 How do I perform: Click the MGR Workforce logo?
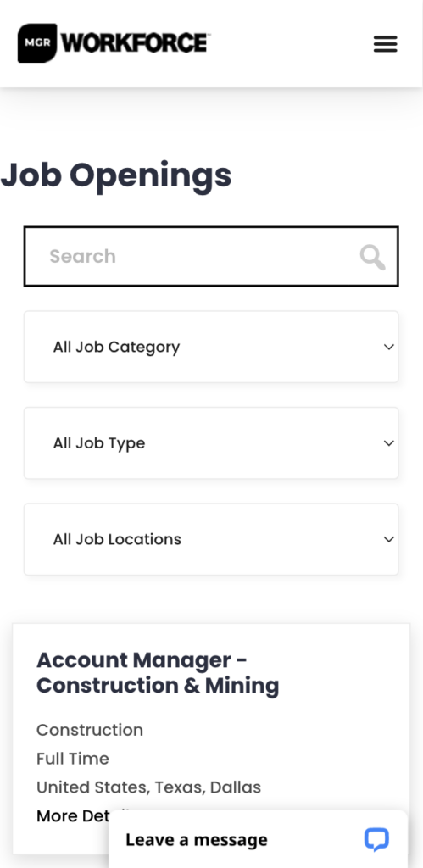pos(114,43)
